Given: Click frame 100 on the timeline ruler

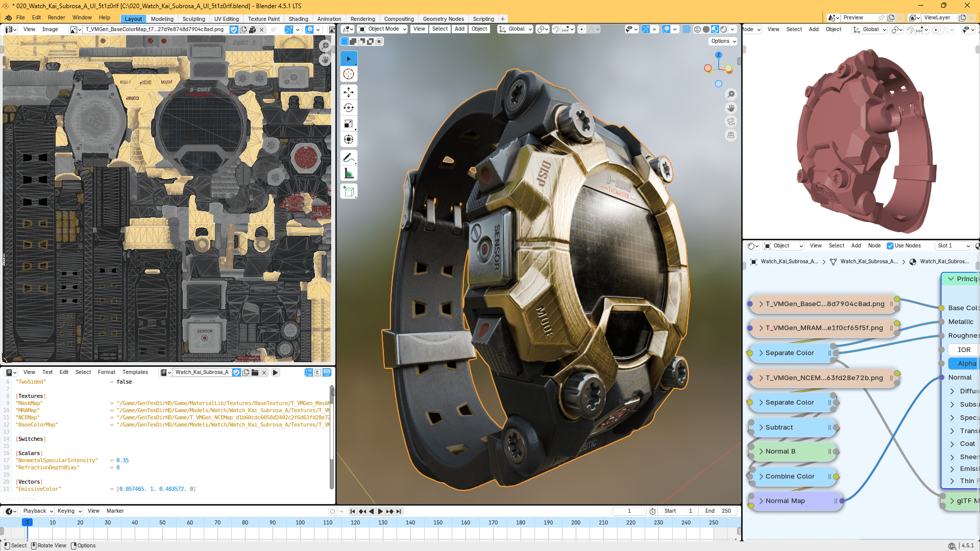Looking at the screenshot, I should (300, 523).
